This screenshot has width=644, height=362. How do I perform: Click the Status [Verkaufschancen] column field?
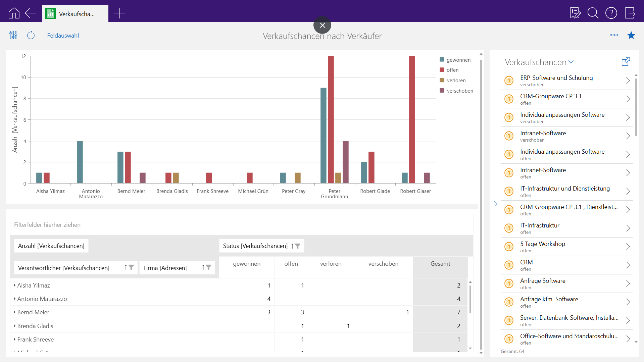tap(262, 246)
